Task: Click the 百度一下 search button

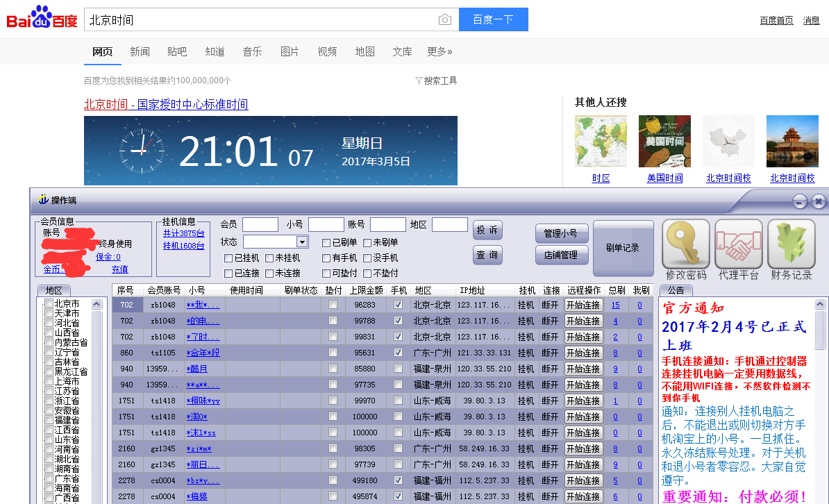Action: click(493, 19)
